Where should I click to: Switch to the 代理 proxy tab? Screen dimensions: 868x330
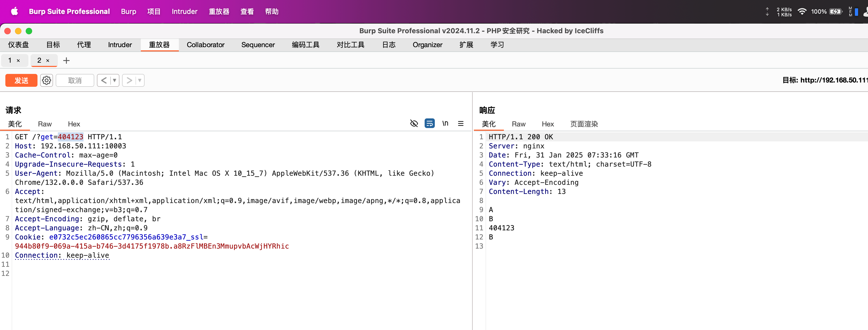click(x=84, y=45)
